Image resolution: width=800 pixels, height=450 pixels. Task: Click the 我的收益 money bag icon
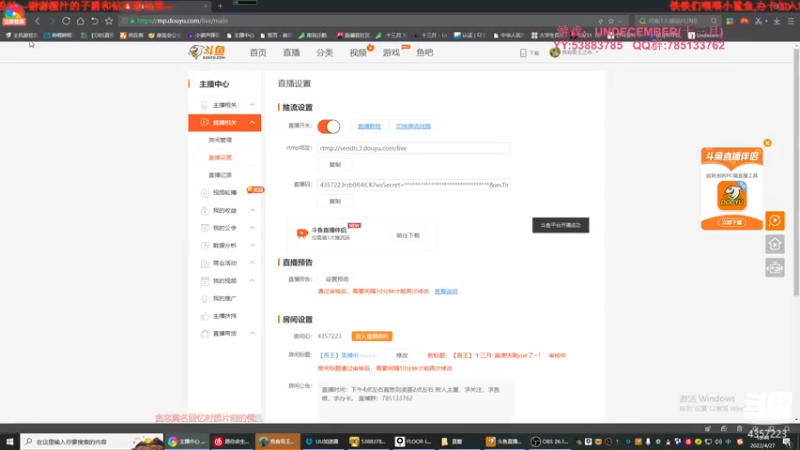(x=204, y=210)
